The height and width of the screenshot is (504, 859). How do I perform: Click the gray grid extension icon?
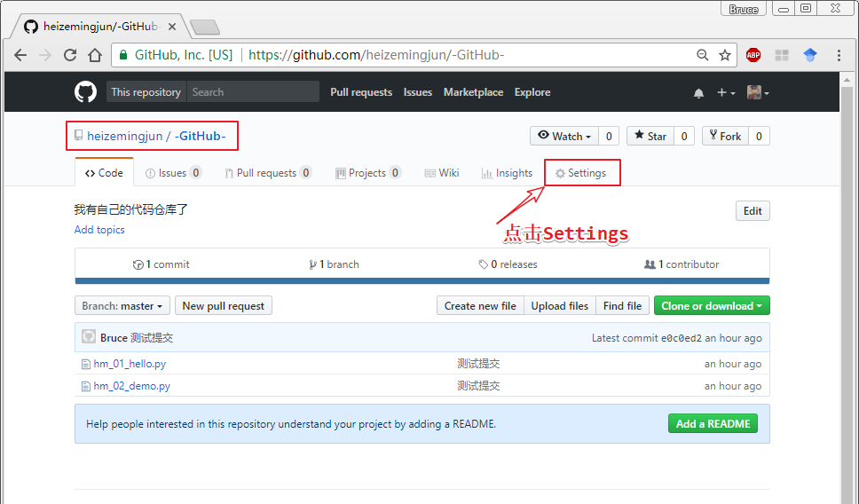[x=782, y=55]
